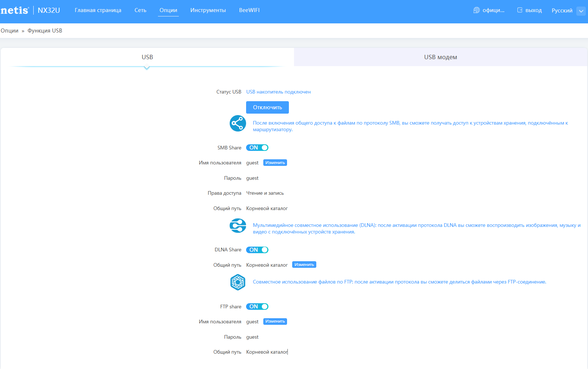Click the SMB protocol description text
This screenshot has width=588, height=369.
(x=410, y=126)
